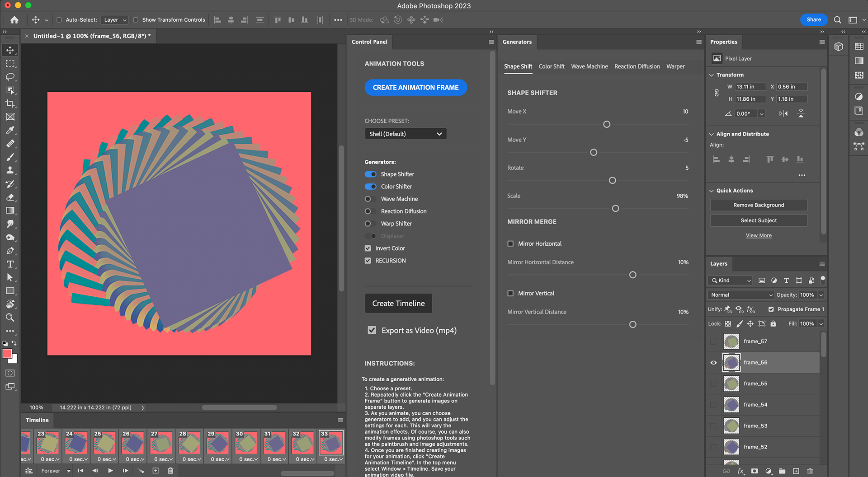Open the Kind filter dropdown in Layers
The width and height of the screenshot is (868, 477).
click(x=730, y=281)
